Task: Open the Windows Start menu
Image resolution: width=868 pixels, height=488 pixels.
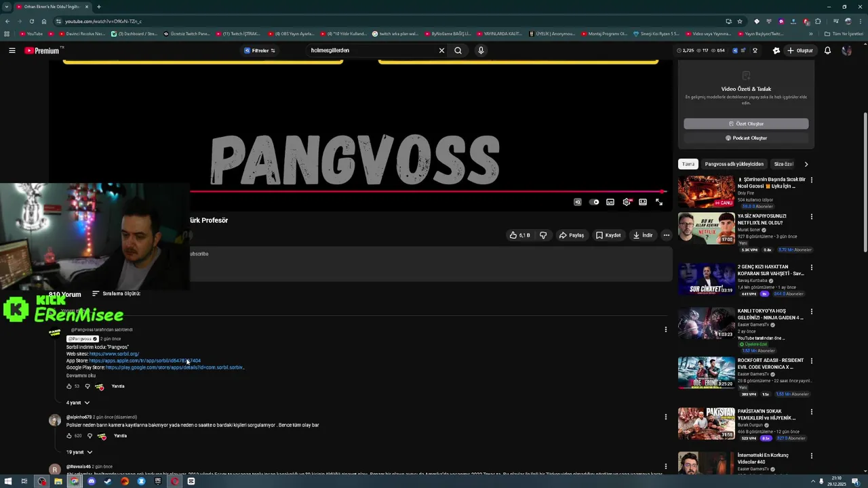Action: tap(7, 481)
